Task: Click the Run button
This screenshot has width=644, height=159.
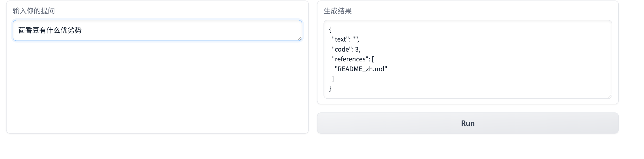Action: coord(468,123)
